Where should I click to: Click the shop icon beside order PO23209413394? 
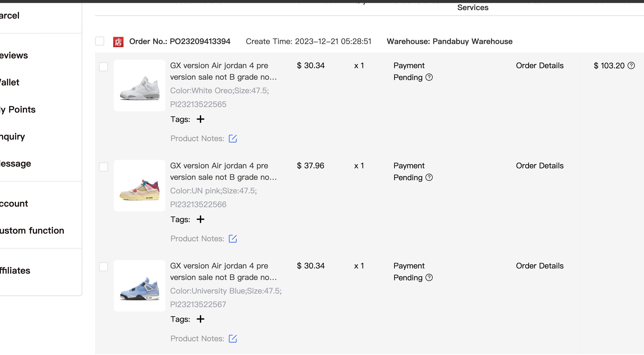coord(118,42)
